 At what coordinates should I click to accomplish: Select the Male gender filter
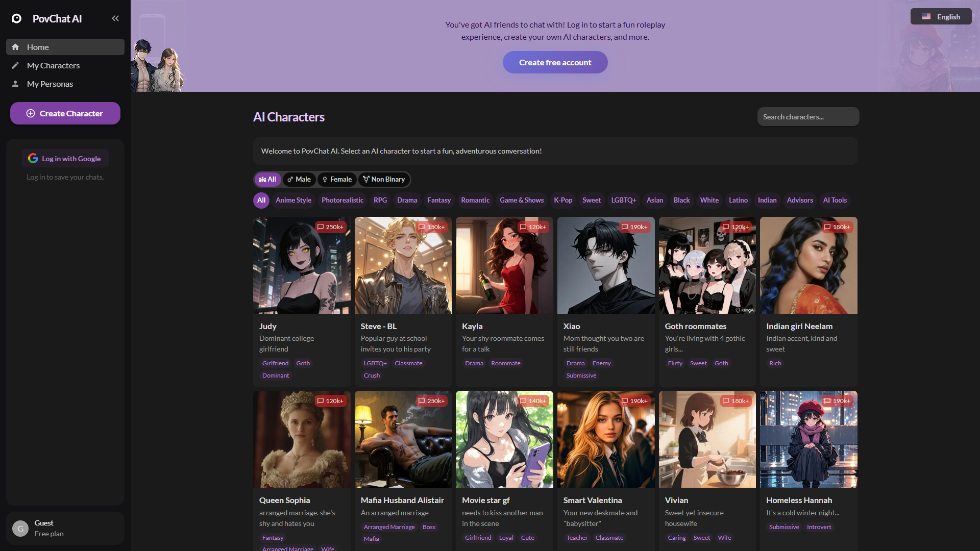click(x=299, y=179)
